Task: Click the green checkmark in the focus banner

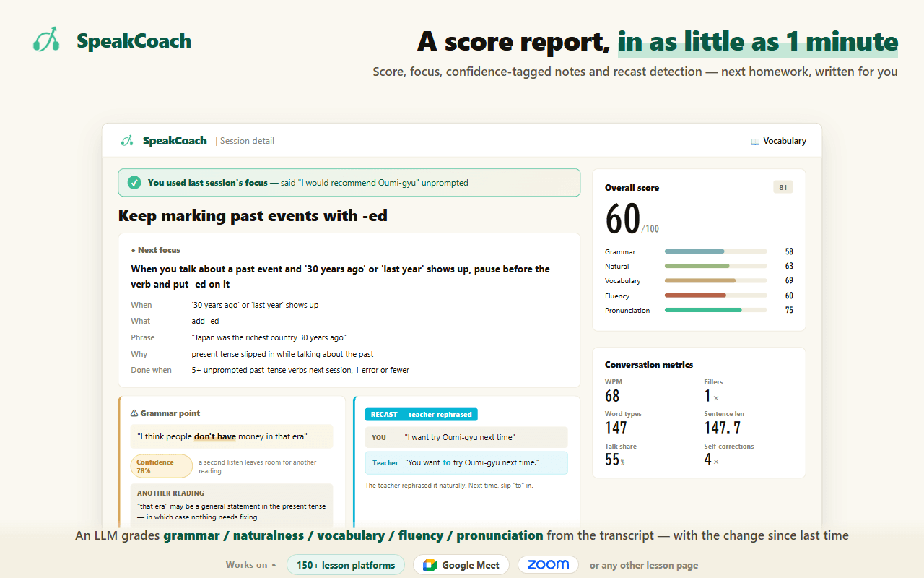Action: coord(134,183)
